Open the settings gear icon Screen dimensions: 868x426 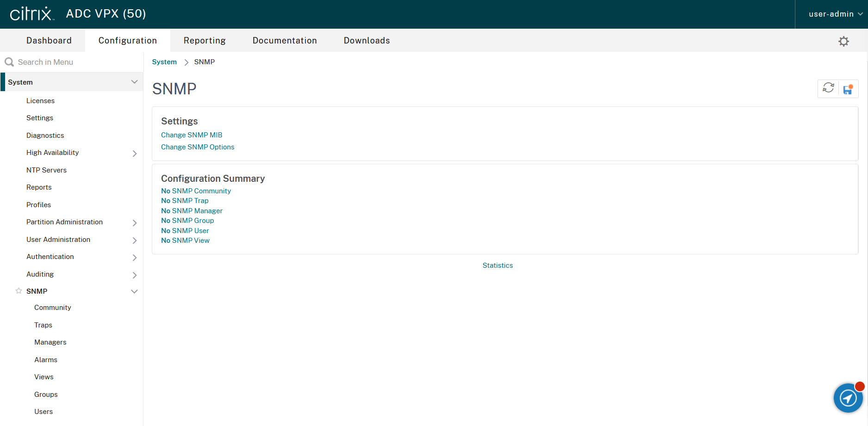[843, 41]
